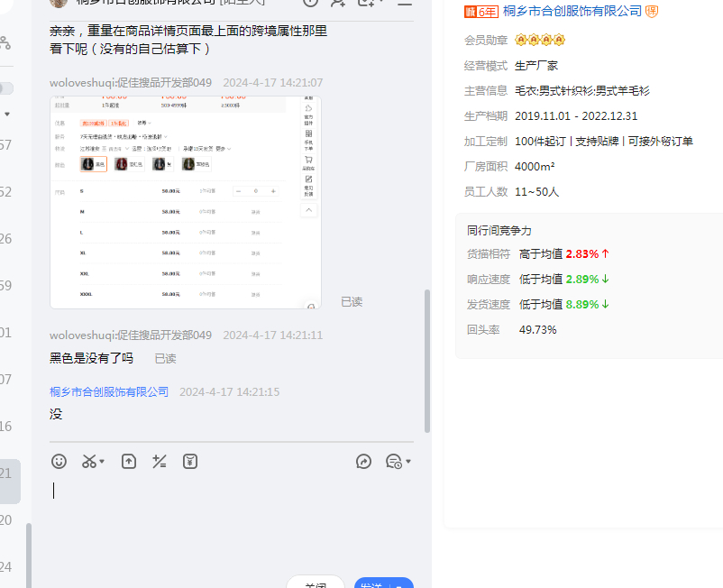The image size is (723, 588).
Task: Open the product screenshot image in chat
Action: [x=185, y=201]
